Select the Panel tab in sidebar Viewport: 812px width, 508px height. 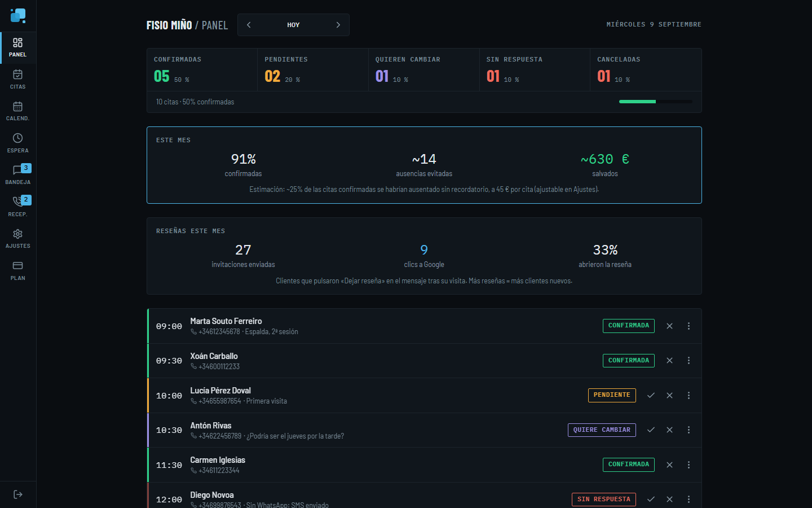[18, 47]
